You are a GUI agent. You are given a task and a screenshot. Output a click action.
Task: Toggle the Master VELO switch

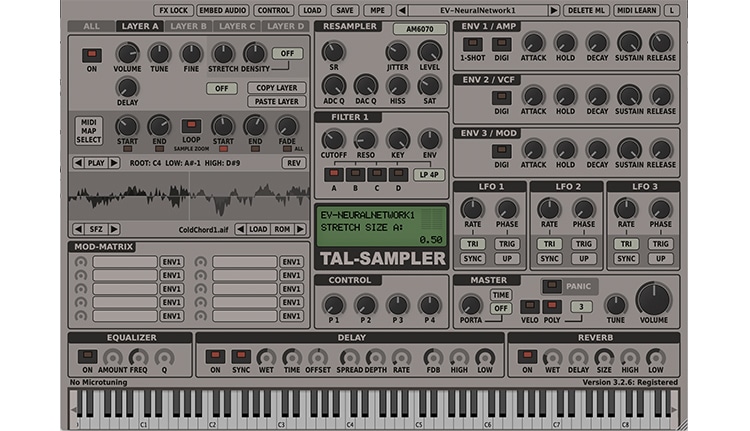[529, 306]
